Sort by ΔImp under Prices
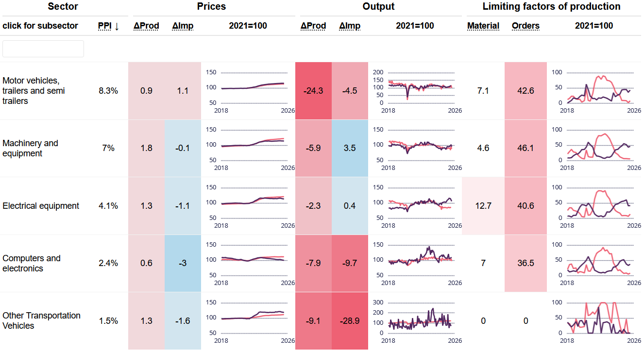The width and height of the screenshot is (644, 352). point(183,26)
